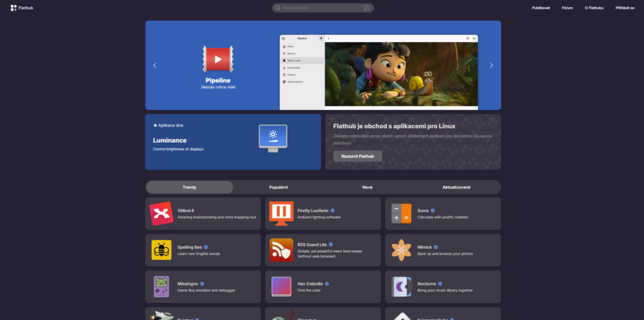This screenshot has width=644, height=320.
Task: Click verified badge next to Firefly Luciferin
Action: pyautogui.click(x=333, y=211)
